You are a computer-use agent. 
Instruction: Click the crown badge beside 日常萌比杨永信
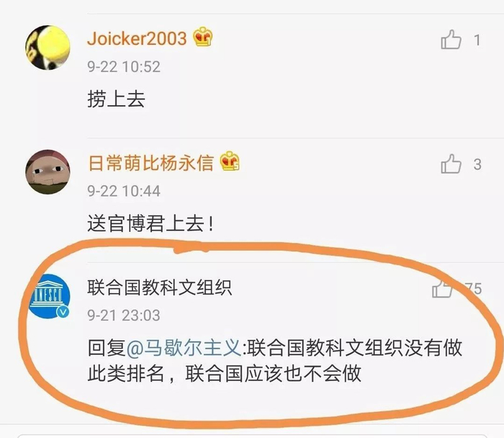click(x=230, y=161)
